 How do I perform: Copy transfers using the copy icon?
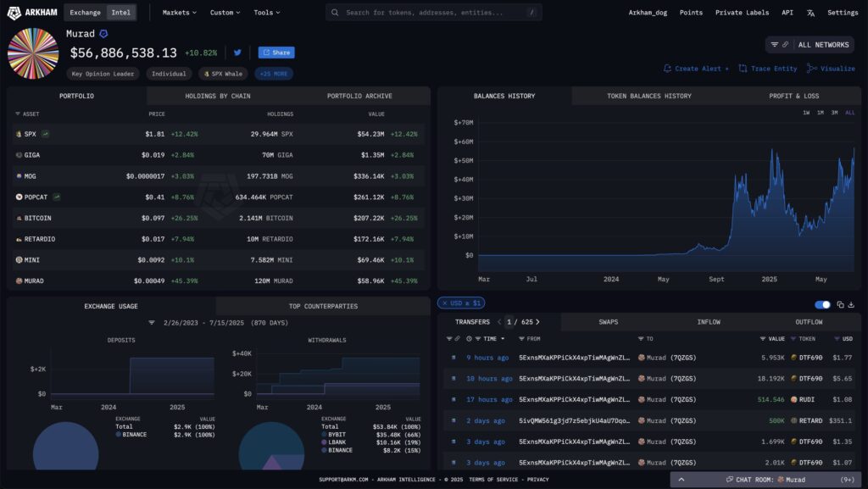pyautogui.click(x=840, y=304)
